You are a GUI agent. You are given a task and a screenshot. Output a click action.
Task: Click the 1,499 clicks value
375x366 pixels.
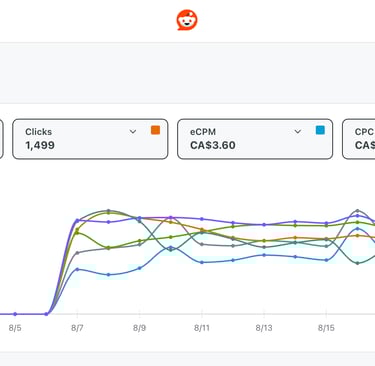40,145
